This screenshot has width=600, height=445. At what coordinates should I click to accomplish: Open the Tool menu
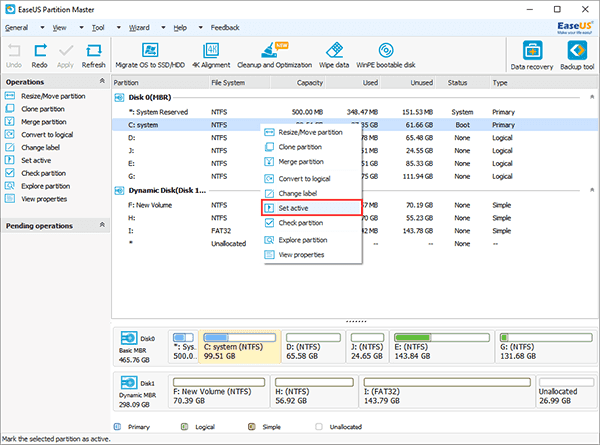[98, 28]
